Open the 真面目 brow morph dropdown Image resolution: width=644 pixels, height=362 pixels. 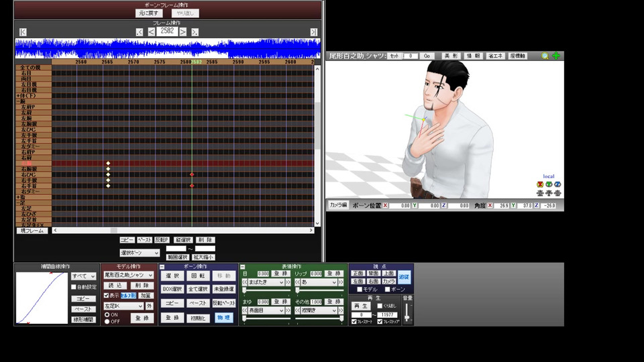[x=266, y=310]
